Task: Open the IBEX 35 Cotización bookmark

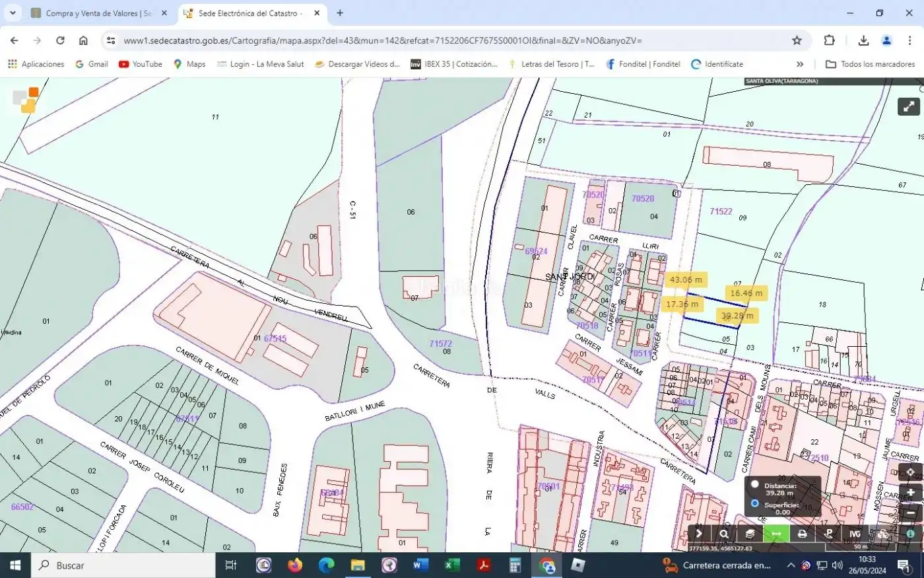Action: tap(454, 64)
